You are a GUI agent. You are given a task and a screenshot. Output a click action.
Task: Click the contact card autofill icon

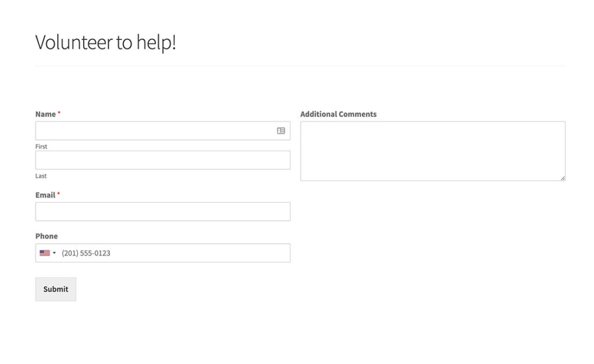(281, 131)
